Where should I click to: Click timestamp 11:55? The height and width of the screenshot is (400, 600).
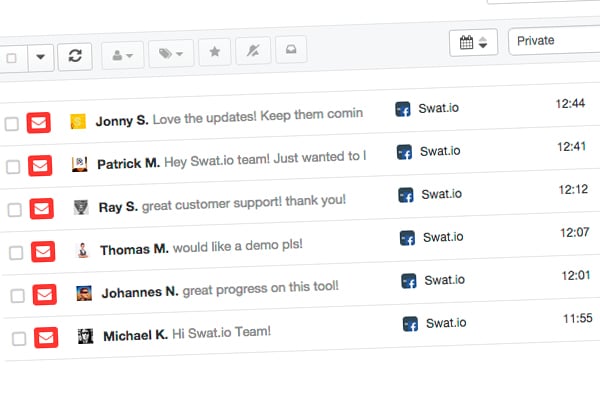pyautogui.click(x=578, y=318)
